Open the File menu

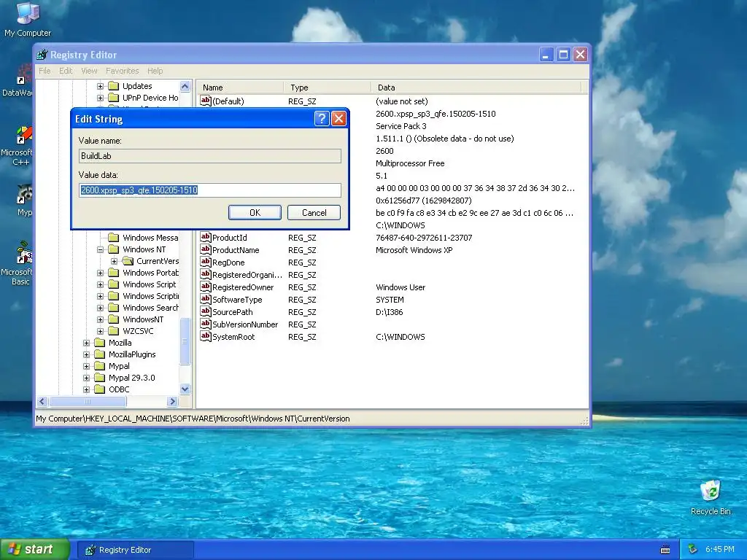pos(44,71)
